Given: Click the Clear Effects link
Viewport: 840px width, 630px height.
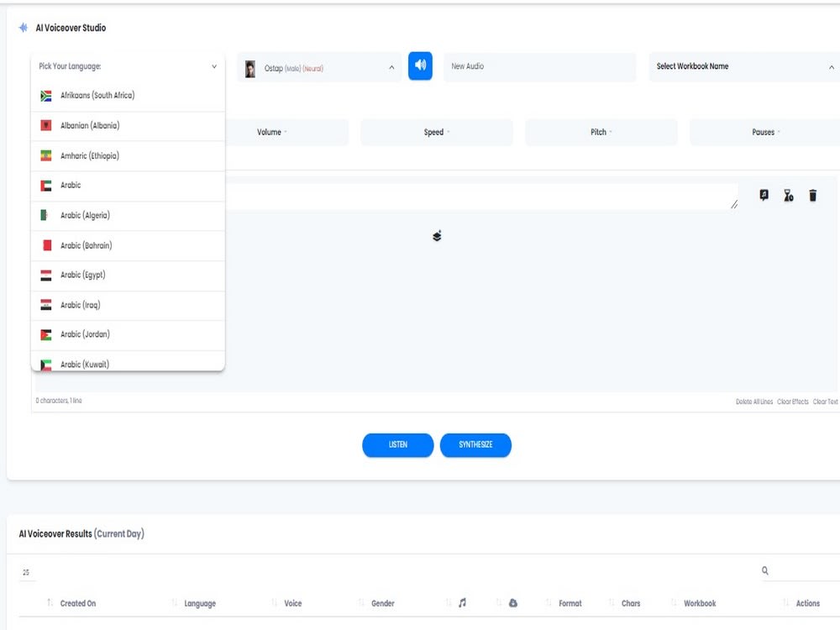Looking at the screenshot, I should 792,402.
